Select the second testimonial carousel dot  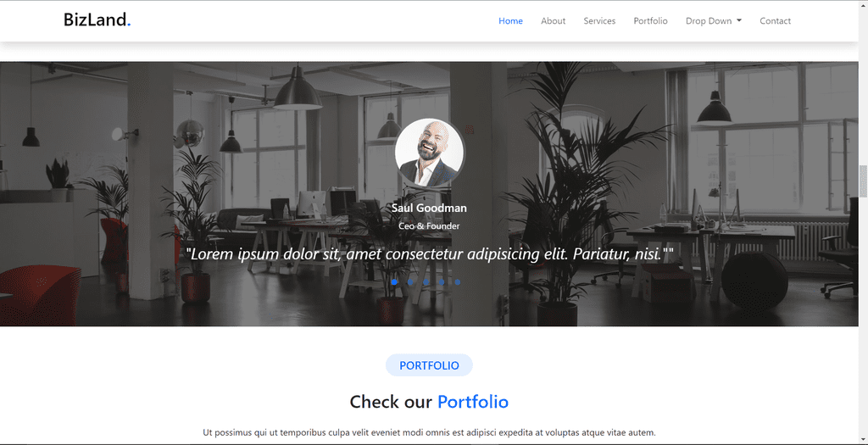pos(410,282)
